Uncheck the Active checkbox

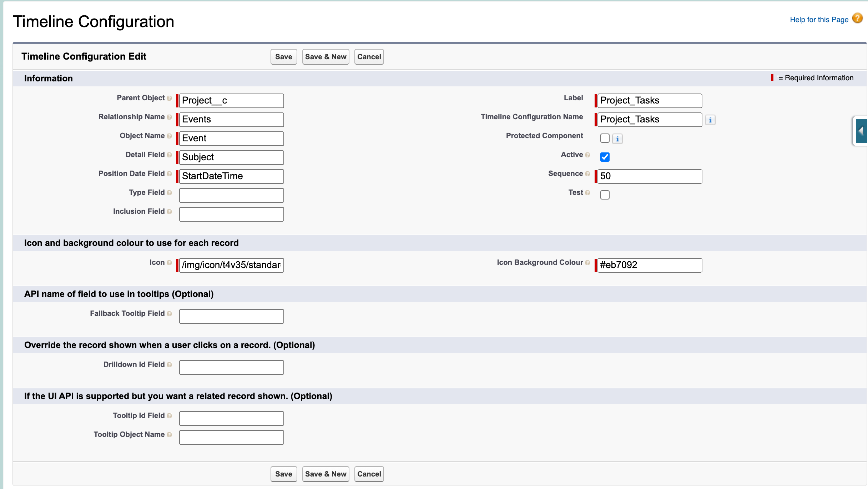605,157
